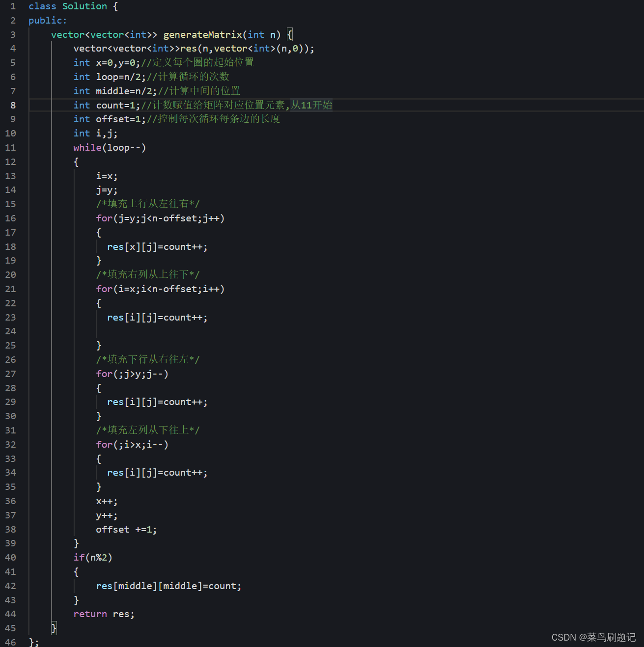Click the "offset +=1;" statement
The image size is (644, 647).
[x=126, y=530]
